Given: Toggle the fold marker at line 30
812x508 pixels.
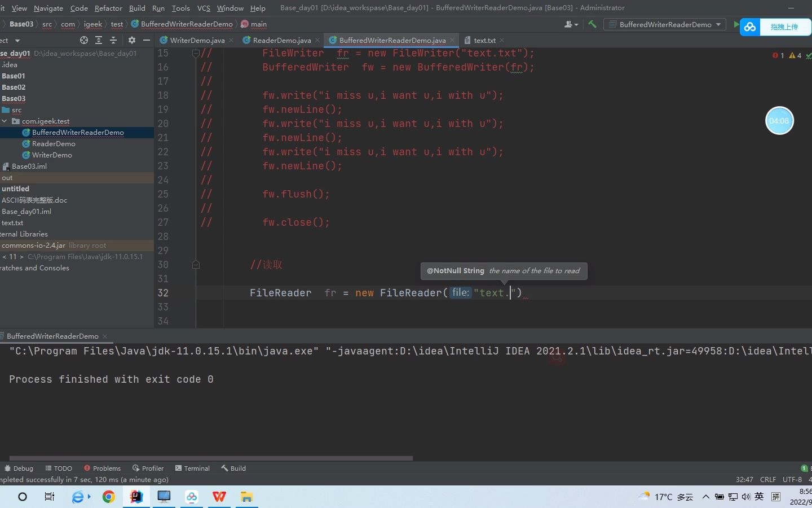Looking at the screenshot, I should coord(196,265).
